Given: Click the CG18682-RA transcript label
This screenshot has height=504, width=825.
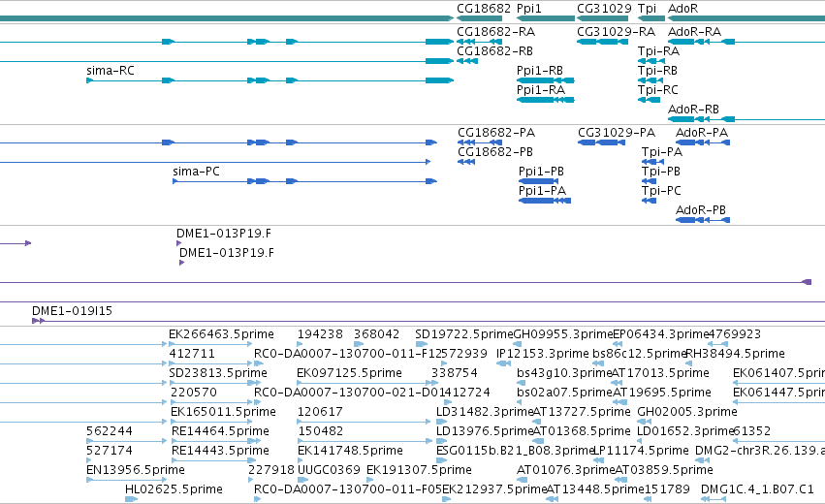Looking at the screenshot, I should coord(495,32).
